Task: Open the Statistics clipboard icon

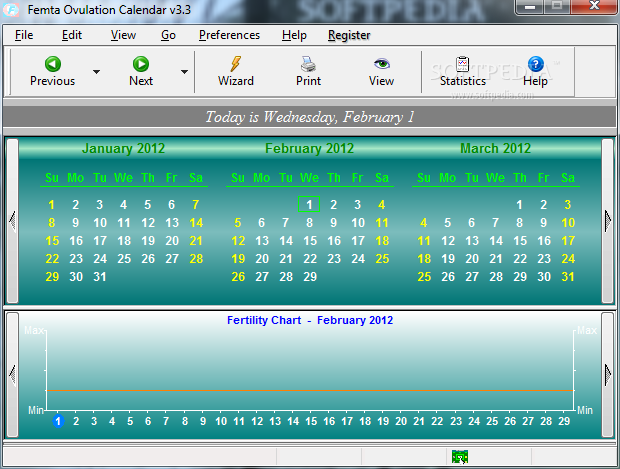Action: click(463, 64)
